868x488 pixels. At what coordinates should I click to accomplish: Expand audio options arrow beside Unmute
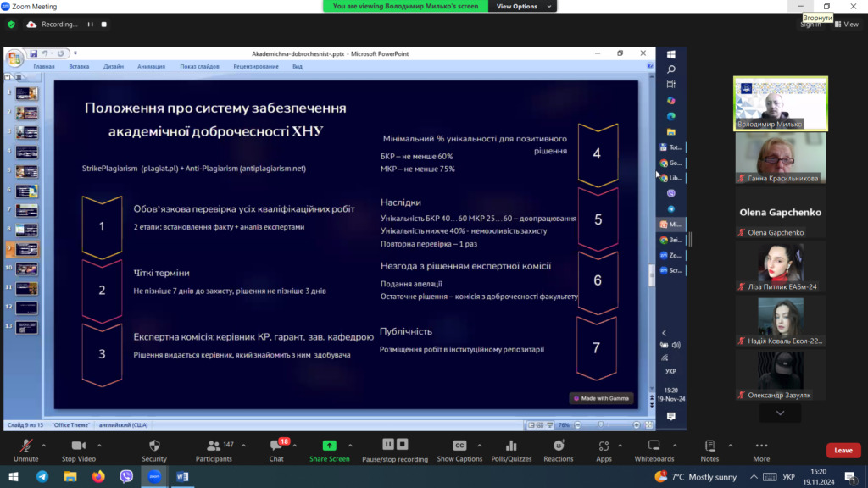click(x=47, y=444)
